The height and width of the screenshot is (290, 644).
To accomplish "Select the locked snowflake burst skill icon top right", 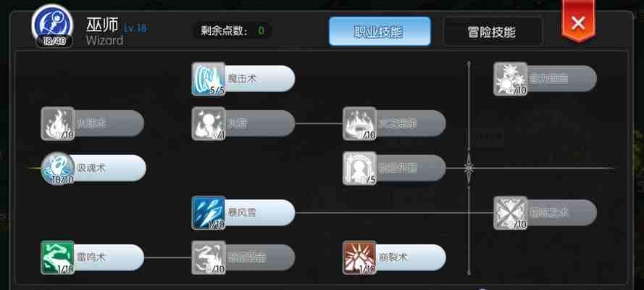I will [x=511, y=79].
